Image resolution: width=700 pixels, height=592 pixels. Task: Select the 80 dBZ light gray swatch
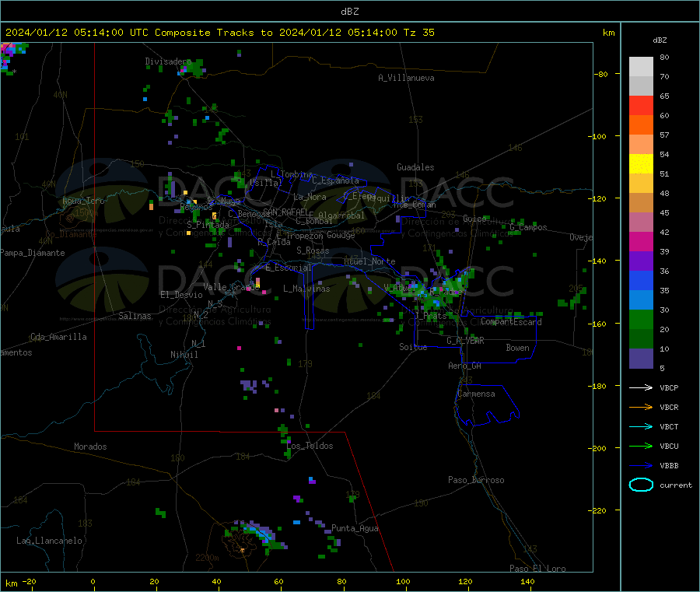pyautogui.click(x=641, y=67)
